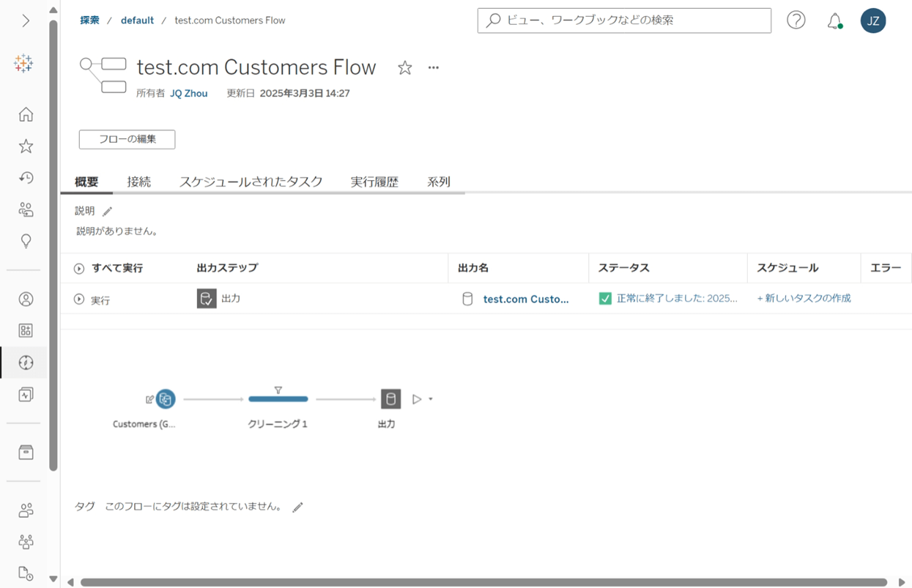Screen dimensions: 912x588
Task: Open the flow's more actions ellipsis
Action: pos(434,67)
